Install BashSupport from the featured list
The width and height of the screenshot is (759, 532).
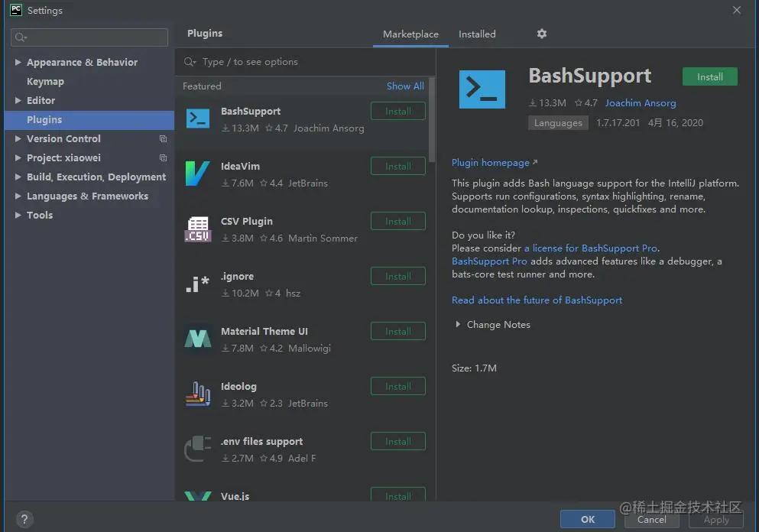(x=398, y=112)
